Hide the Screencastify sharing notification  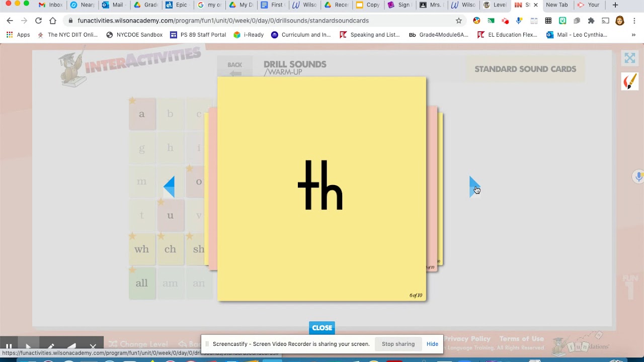click(x=432, y=344)
